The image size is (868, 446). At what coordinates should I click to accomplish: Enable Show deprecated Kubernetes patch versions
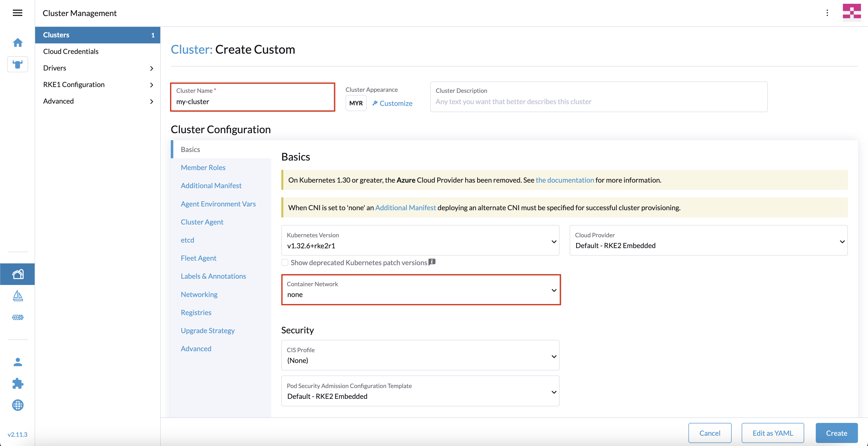[285, 263]
